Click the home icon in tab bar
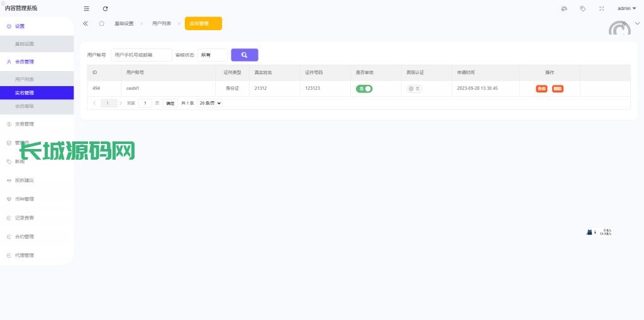 pos(101,23)
